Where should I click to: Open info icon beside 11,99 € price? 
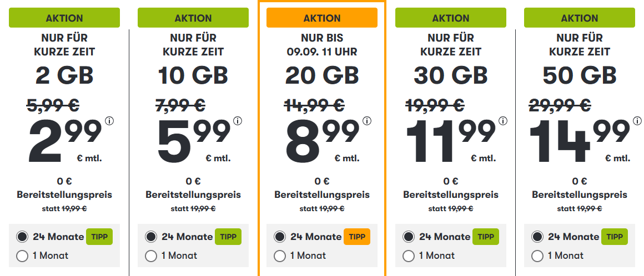coord(503,121)
